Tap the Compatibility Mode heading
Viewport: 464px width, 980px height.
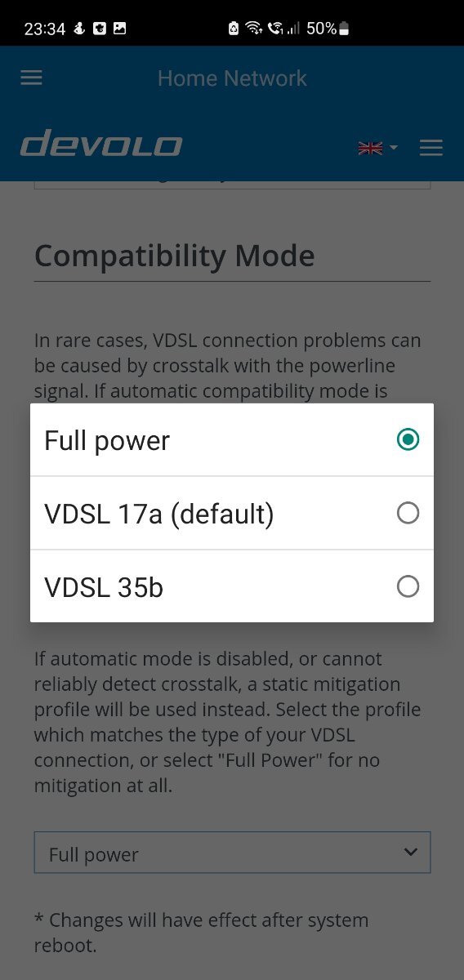(175, 256)
